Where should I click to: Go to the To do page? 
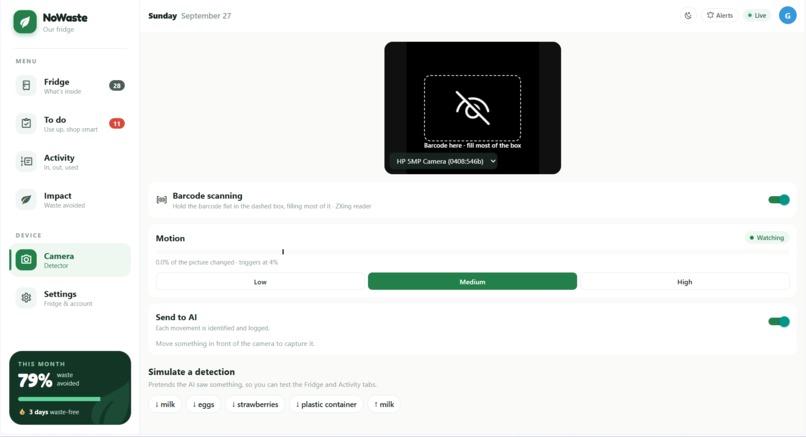70,123
